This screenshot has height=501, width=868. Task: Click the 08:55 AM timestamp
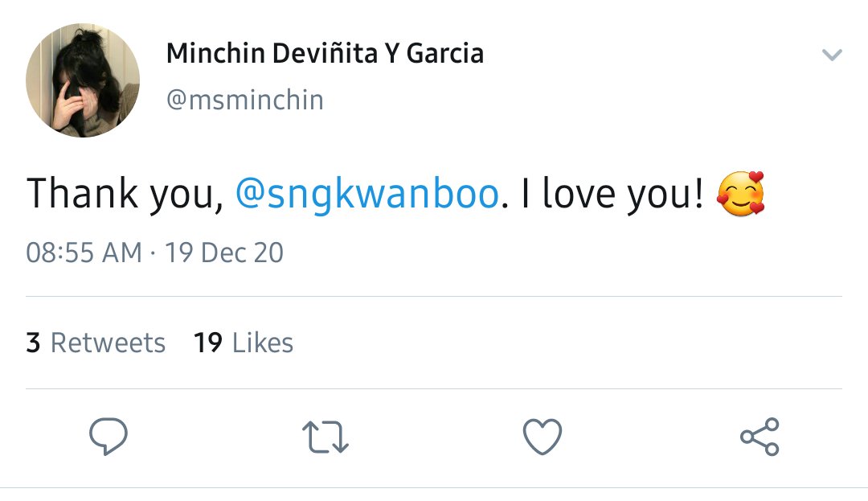coord(84,253)
